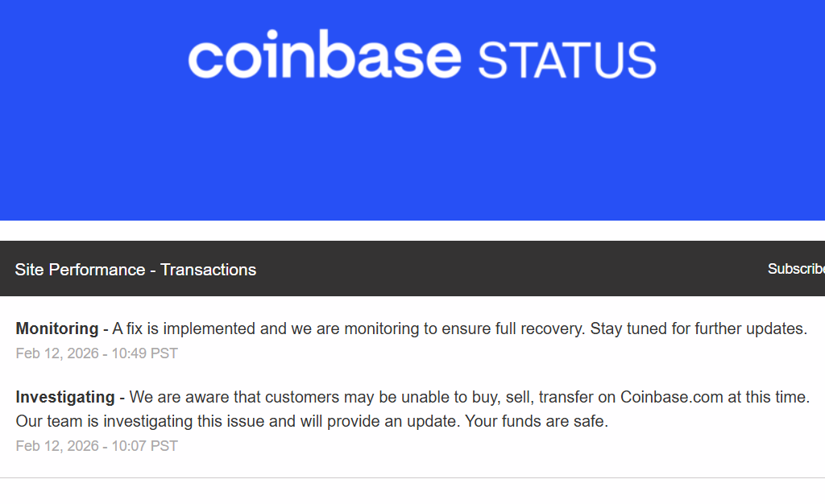Viewport: 825px width, 504px height.
Task: Click the blue Coinbase banner area
Action: (x=412, y=161)
